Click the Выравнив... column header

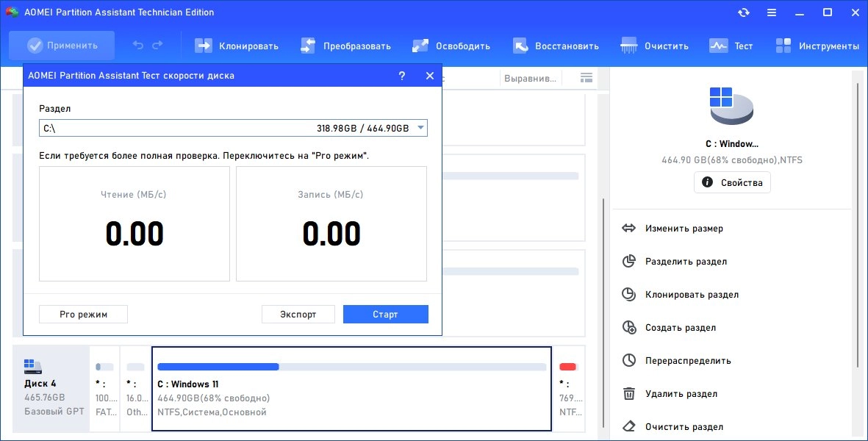click(530, 79)
